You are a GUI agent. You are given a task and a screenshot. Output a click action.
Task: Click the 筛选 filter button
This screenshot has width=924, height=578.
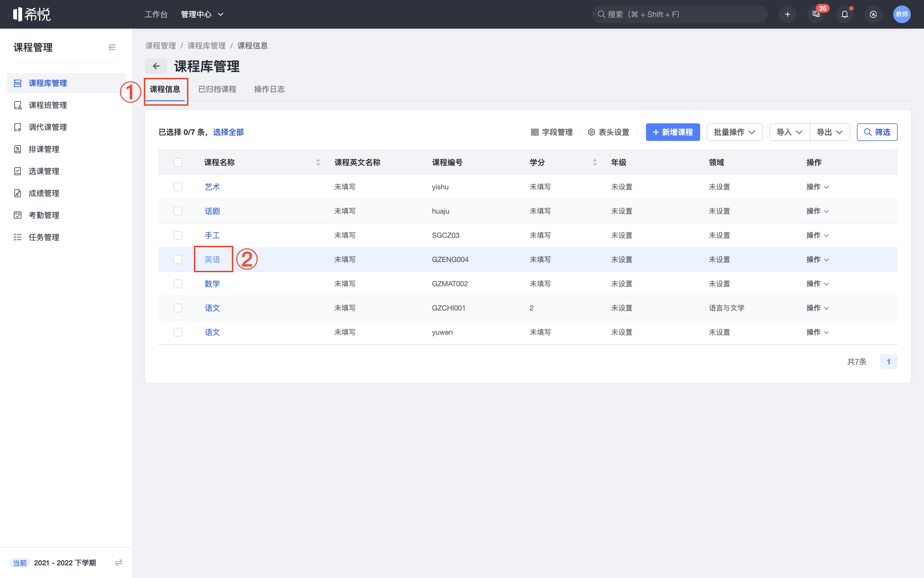(x=877, y=132)
